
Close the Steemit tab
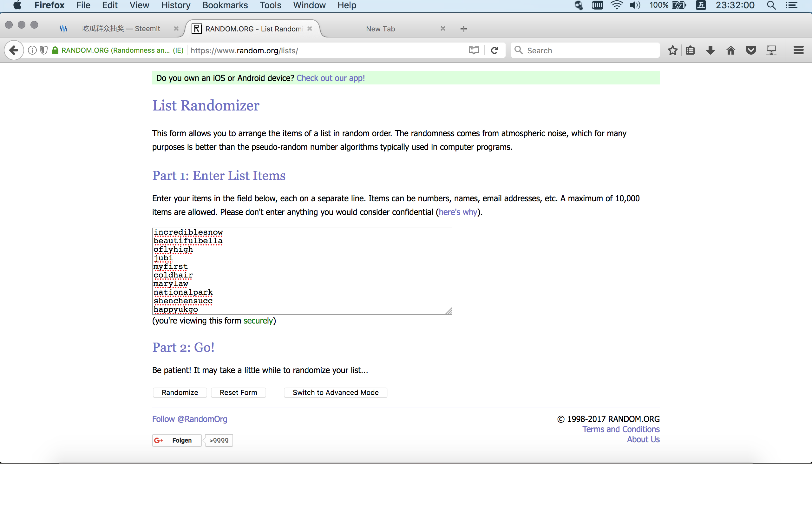coord(176,29)
